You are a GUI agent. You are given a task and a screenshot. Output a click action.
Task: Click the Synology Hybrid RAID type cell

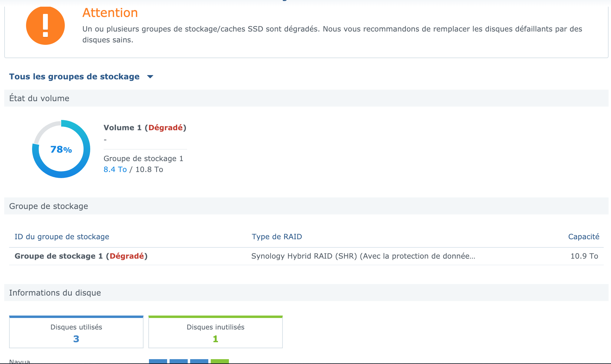363,256
